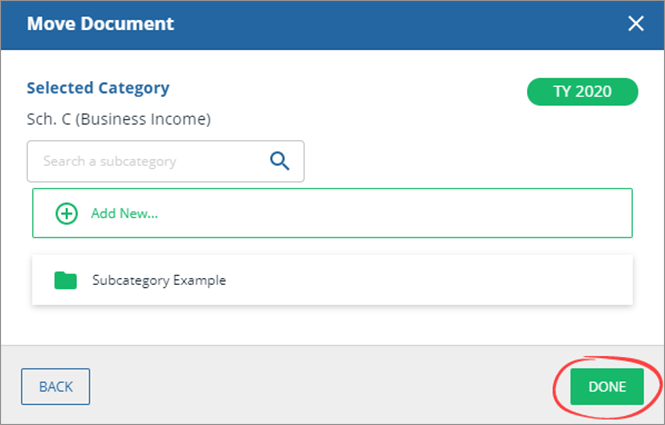665x425 pixels.
Task: Click the Move Document title text
Action: (x=100, y=24)
